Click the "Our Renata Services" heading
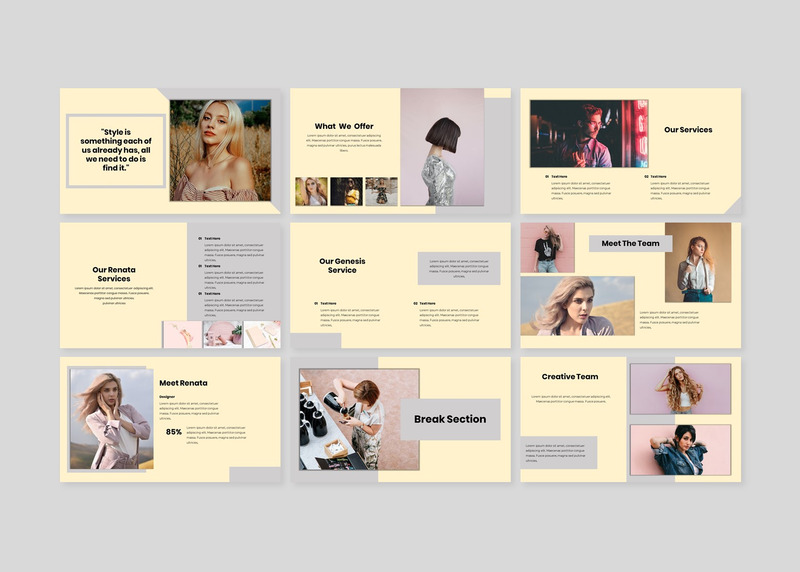The height and width of the screenshot is (572, 800). pos(114,274)
